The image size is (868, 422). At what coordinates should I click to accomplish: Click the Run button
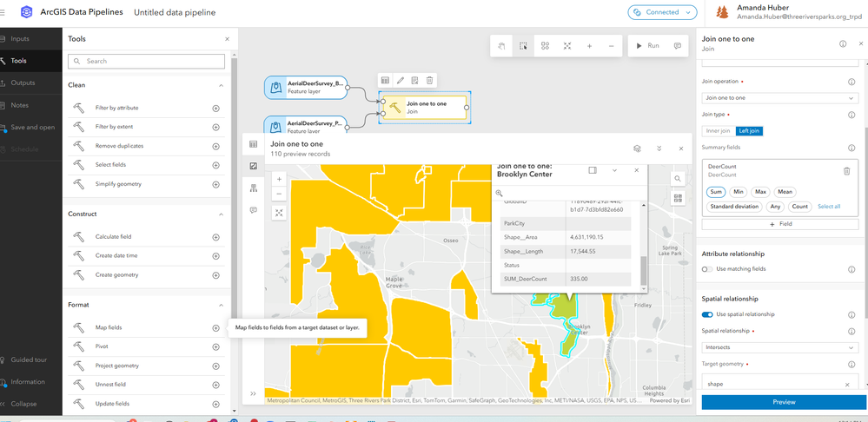647,46
